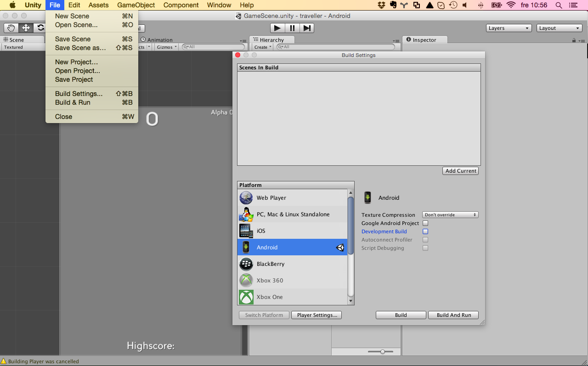Select Xbox 360 platform in list
The height and width of the screenshot is (366, 588).
click(x=293, y=281)
